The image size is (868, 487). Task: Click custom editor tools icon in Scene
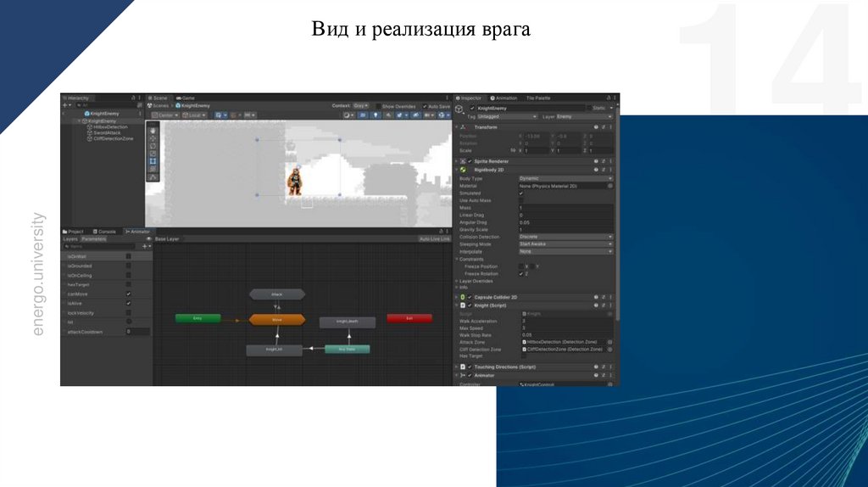click(x=153, y=177)
